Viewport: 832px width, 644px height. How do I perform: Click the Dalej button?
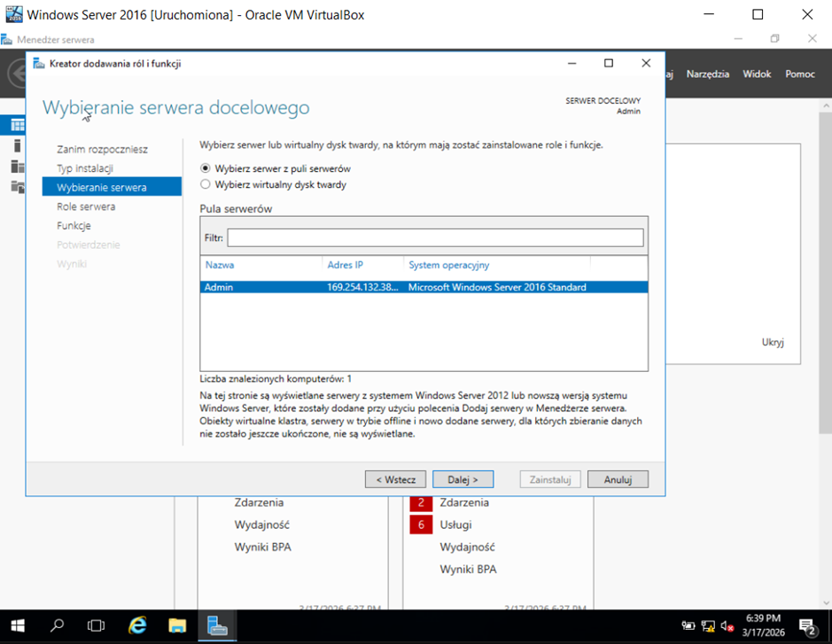coord(463,479)
